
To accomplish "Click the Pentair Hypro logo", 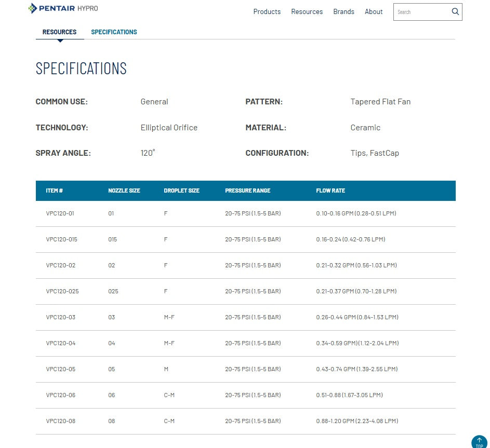I will [63, 8].
